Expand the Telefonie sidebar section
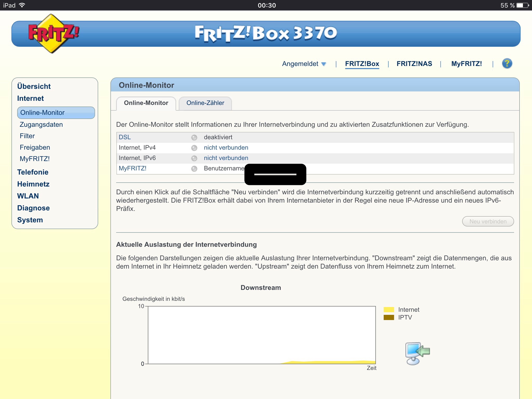The width and height of the screenshot is (532, 399). point(33,172)
